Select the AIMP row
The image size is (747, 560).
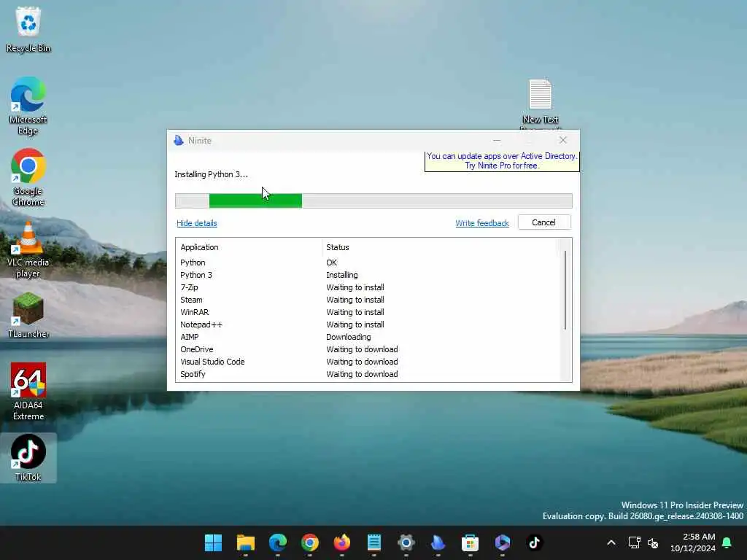(x=367, y=337)
